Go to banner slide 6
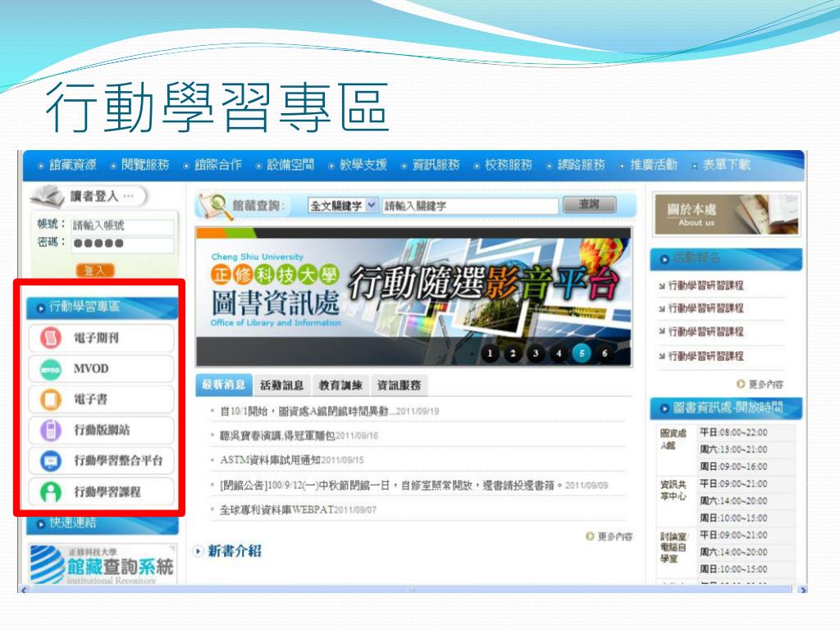Screen dimensions: 840x630 [605, 353]
